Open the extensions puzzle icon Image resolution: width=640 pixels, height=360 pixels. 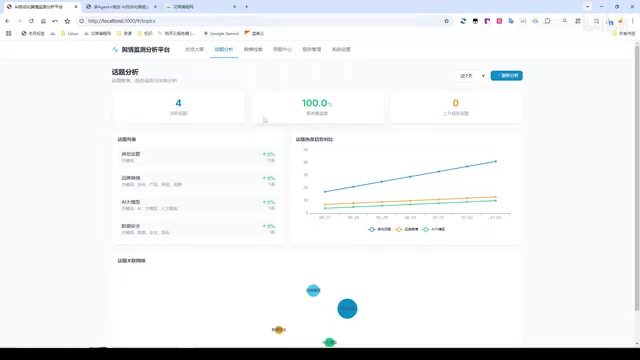547,21
